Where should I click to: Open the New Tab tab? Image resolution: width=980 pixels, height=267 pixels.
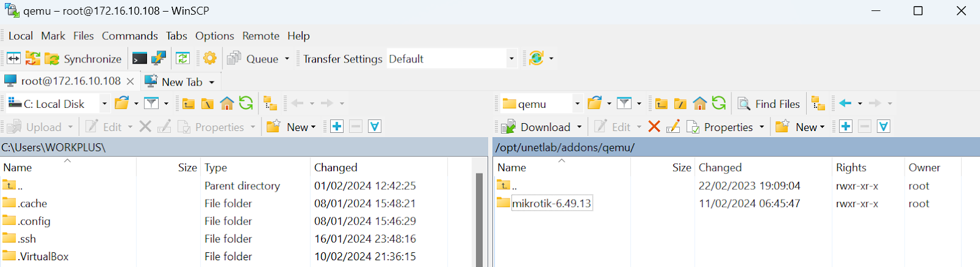[x=173, y=81]
